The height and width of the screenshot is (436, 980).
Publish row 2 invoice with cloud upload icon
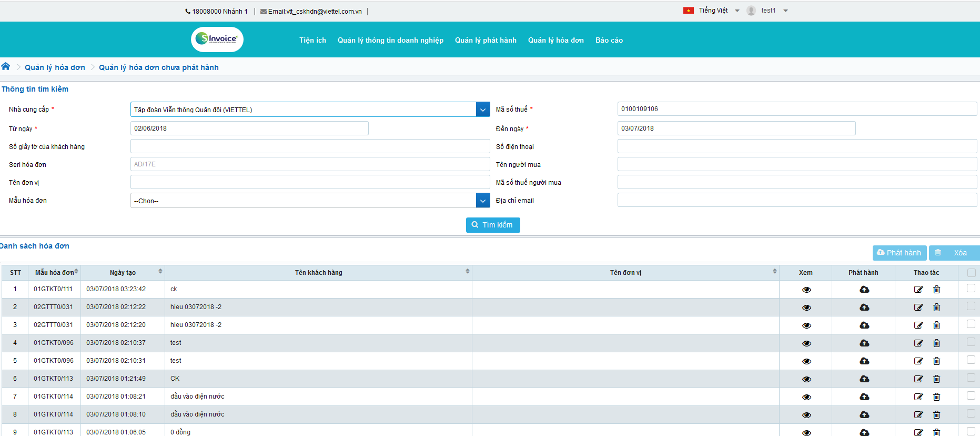click(864, 308)
